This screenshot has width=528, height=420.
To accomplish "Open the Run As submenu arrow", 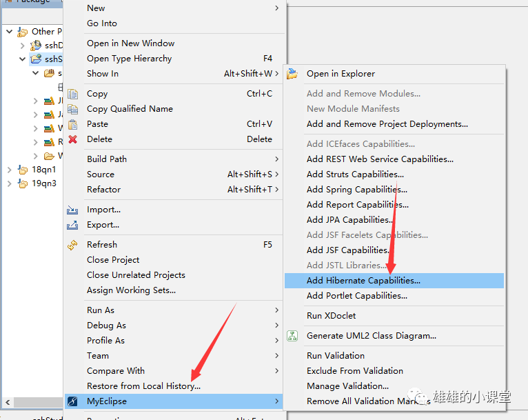I will [277, 310].
